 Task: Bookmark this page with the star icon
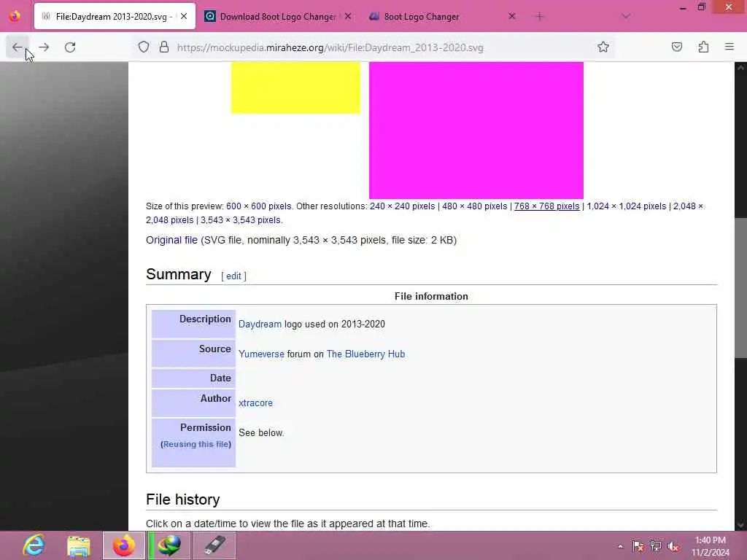coord(603,47)
